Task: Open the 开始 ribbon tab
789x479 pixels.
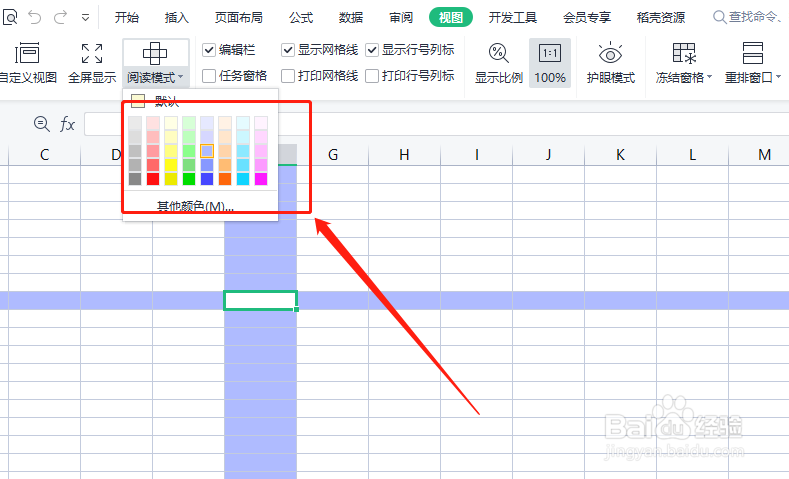Action: 126,18
